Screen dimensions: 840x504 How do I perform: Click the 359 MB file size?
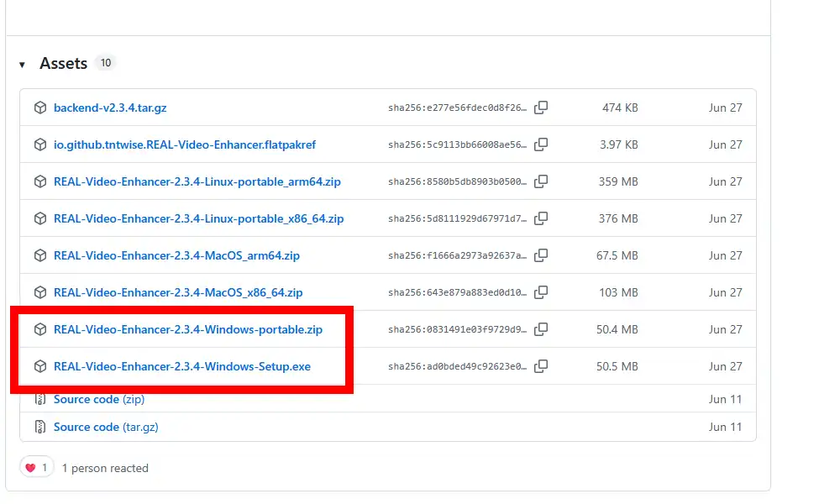618,181
